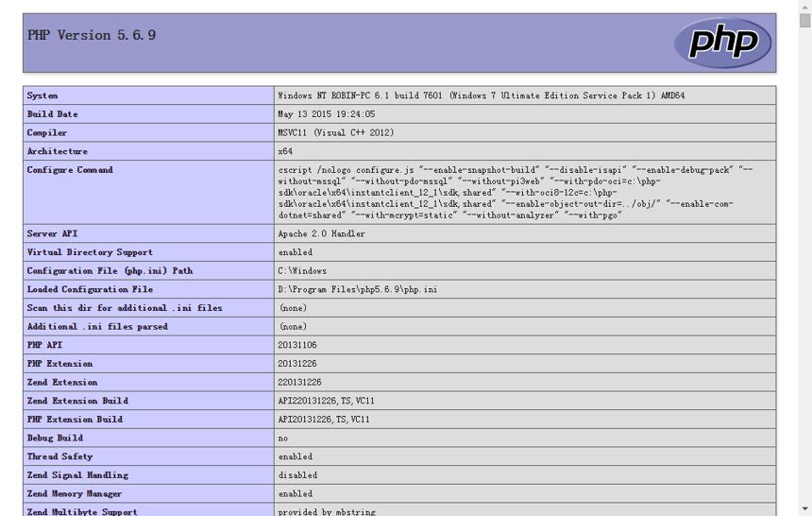This screenshot has width=812, height=516.
Task: Click the Zend Signal Handling disabled value
Action: [297, 475]
